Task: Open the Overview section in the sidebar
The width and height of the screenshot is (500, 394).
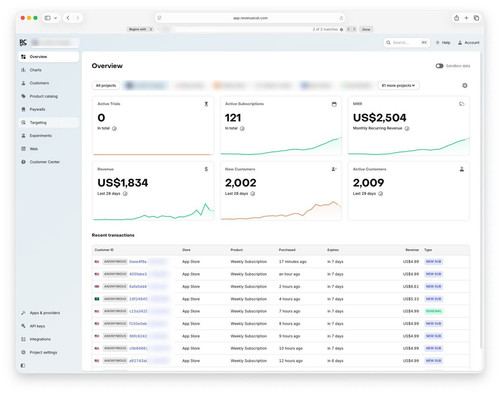Action: click(x=49, y=57)
